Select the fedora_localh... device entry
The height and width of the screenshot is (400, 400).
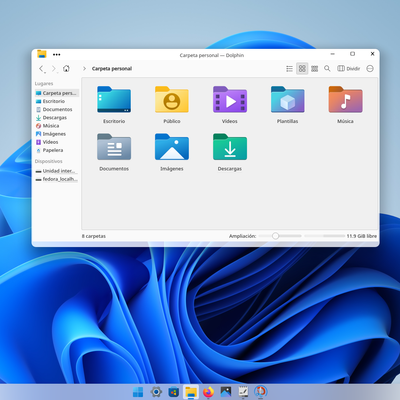56,179
